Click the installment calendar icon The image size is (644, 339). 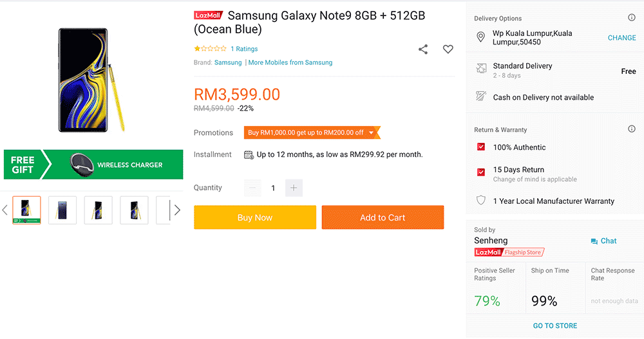pyautogui.click(x=249, y=154)
